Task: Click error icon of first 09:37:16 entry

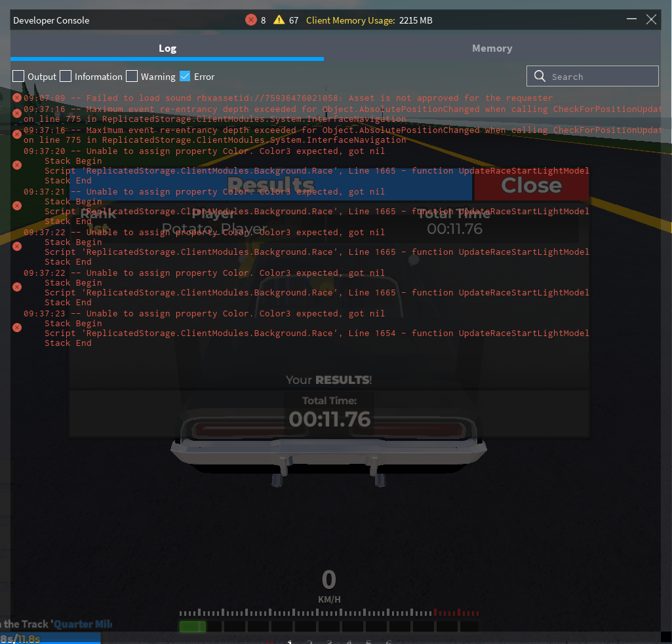Action: point(17,113)
